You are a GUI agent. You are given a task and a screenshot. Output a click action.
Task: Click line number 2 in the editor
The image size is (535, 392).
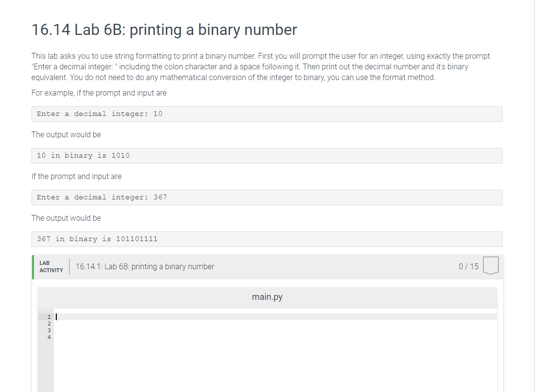[x=49, y=323]
